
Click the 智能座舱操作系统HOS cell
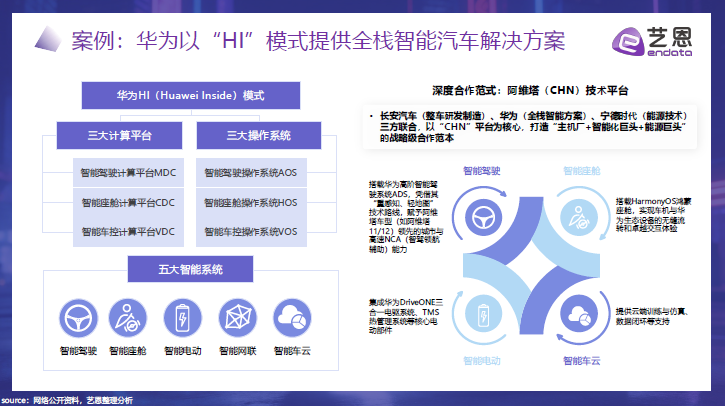point(251,203)
